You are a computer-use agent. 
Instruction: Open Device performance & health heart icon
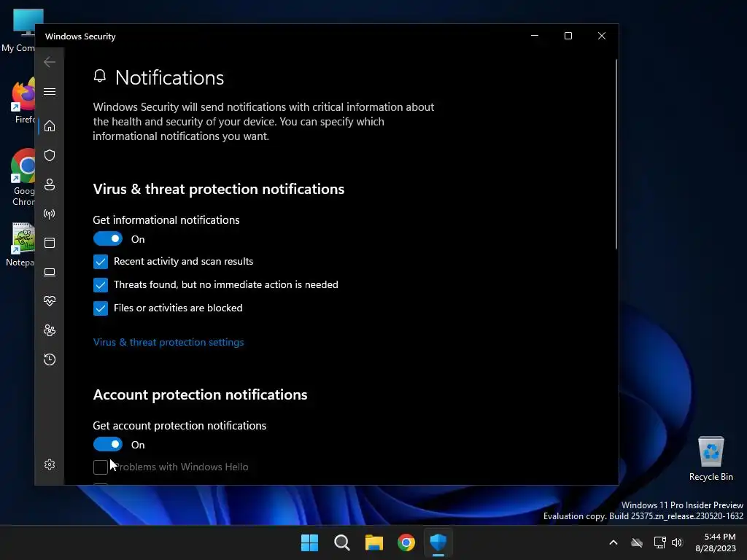50,301
